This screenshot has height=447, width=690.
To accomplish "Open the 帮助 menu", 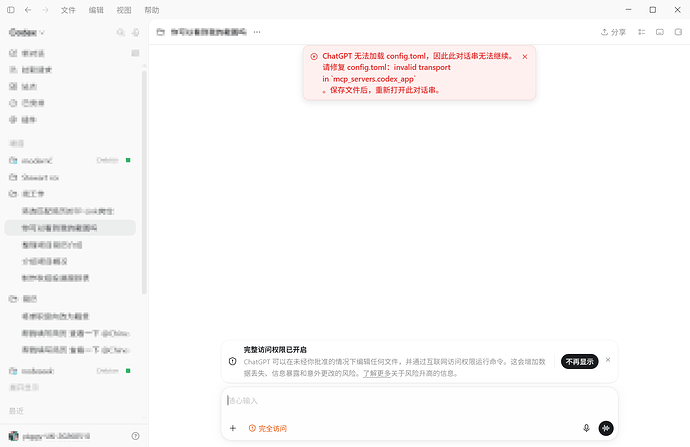I will (152, 10).
